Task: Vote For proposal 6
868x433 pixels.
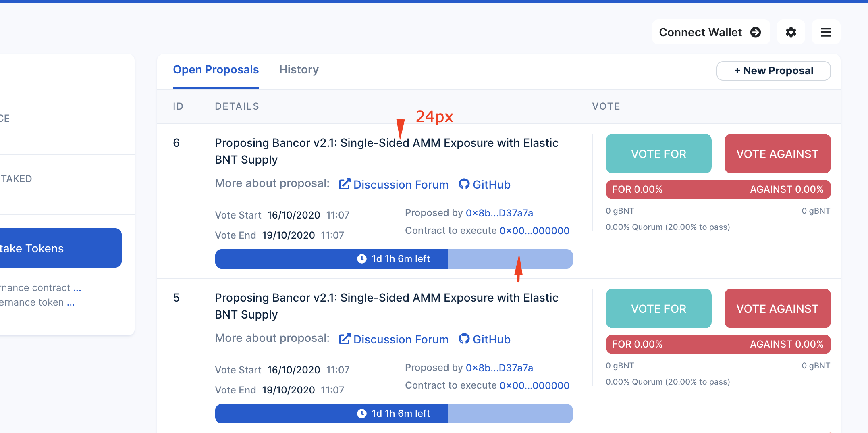Action: pos(658,154)
